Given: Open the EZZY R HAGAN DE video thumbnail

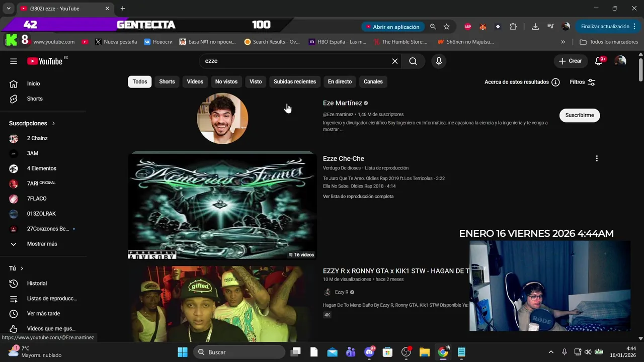Looking at the screenshot, I should click(x=222, y=304).
